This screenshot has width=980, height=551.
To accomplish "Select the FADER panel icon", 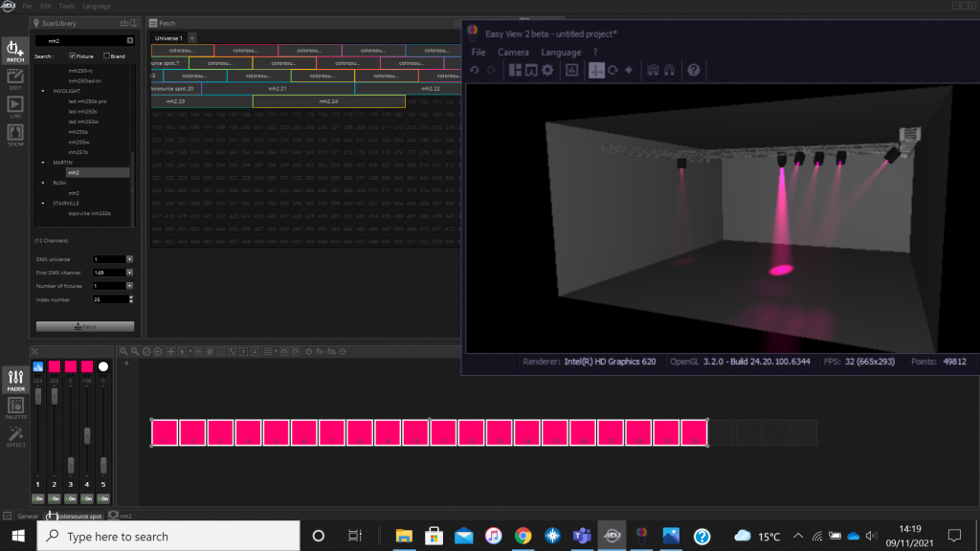I will [x=15, y=380].
